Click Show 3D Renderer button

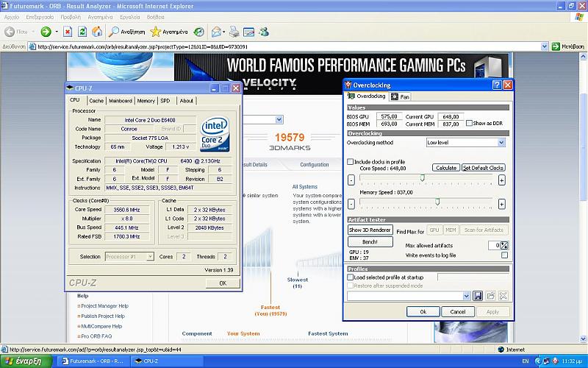[370, 230]
